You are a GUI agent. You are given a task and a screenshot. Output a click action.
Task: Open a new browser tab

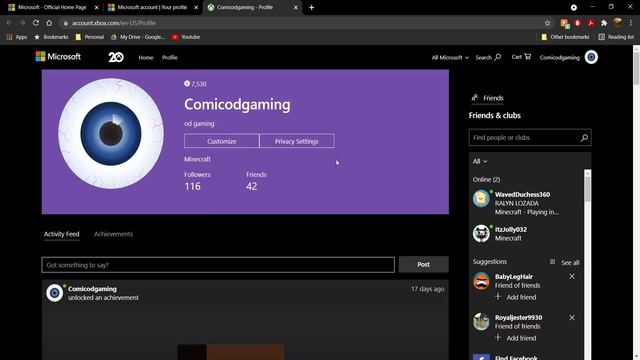pyautogui.click(x=311, y=7)
